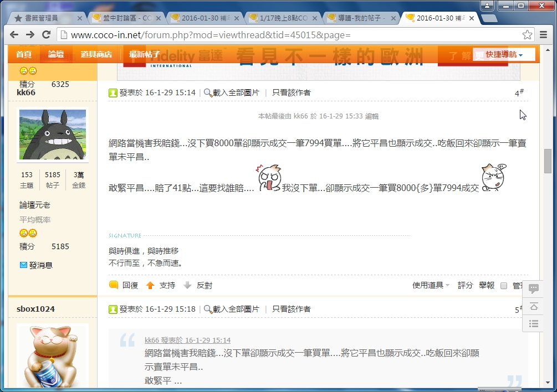The height and width of the screenshot is (392, 557).
Task: Click 只看該作者 on the 15:18 post
Action: (x=292, y=309)
